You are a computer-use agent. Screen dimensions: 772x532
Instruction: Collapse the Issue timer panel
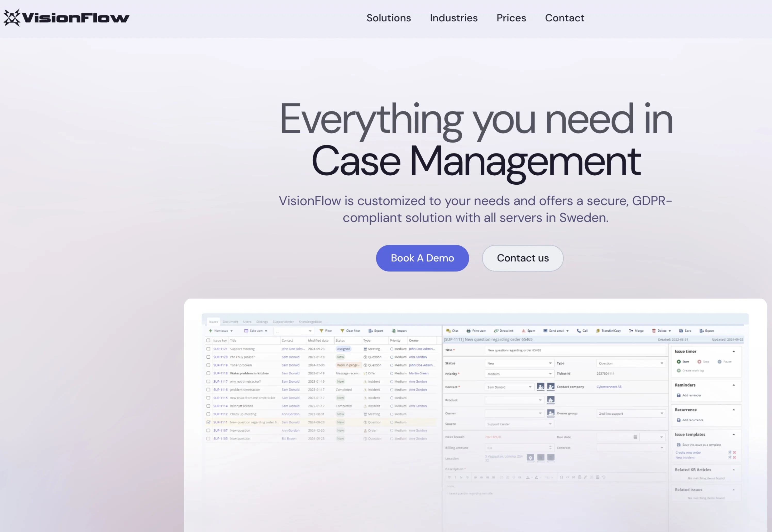(x=734, y=351)
